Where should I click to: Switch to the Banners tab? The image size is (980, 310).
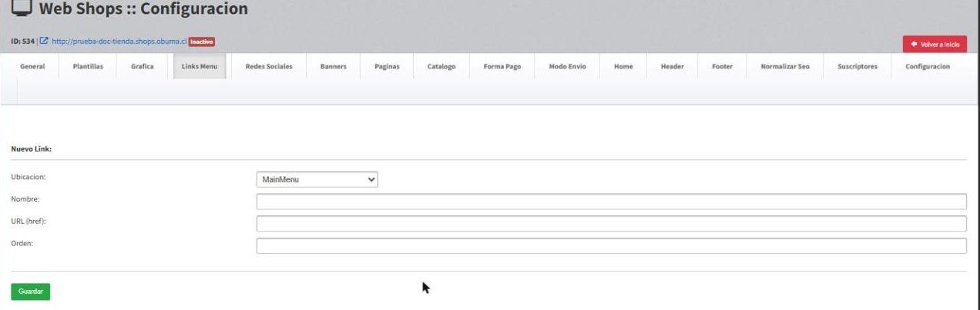coord(334,66)
